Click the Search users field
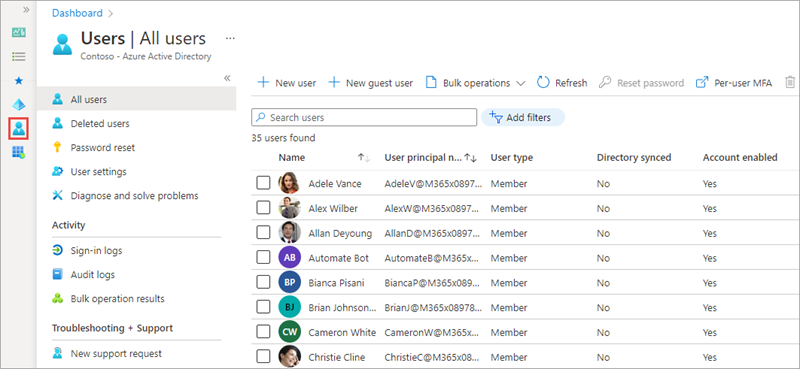This screenshot has width=800, height=369. click(364, 117)
